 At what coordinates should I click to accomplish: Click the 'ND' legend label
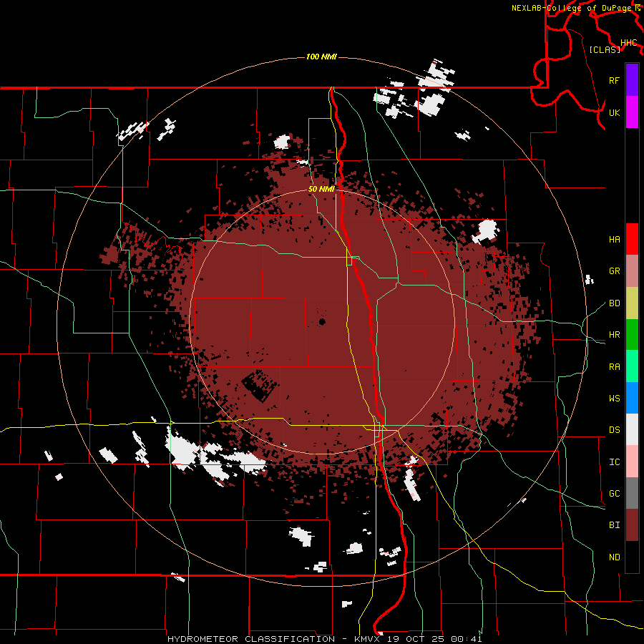pyautogui.click(x=614, y=557)
